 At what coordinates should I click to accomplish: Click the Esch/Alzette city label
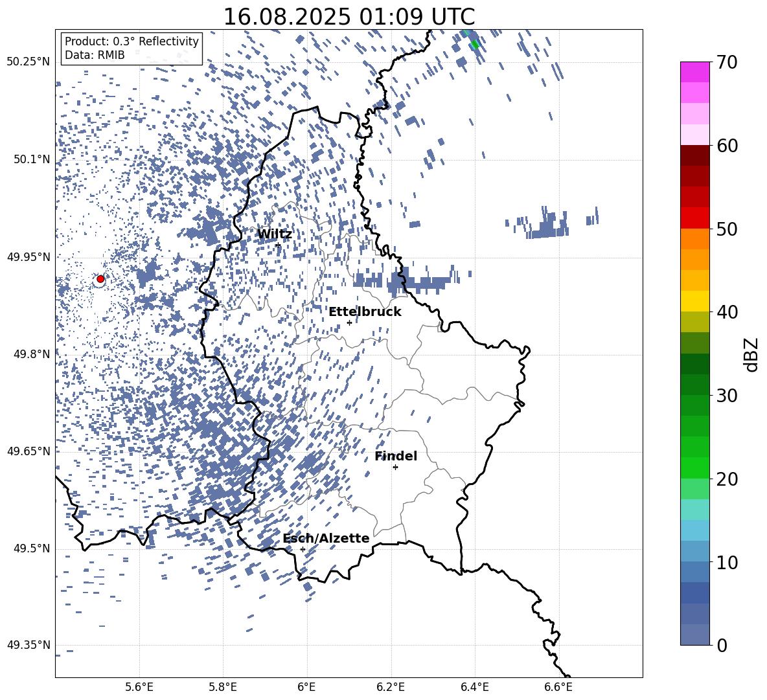click(x=326, y=538)
